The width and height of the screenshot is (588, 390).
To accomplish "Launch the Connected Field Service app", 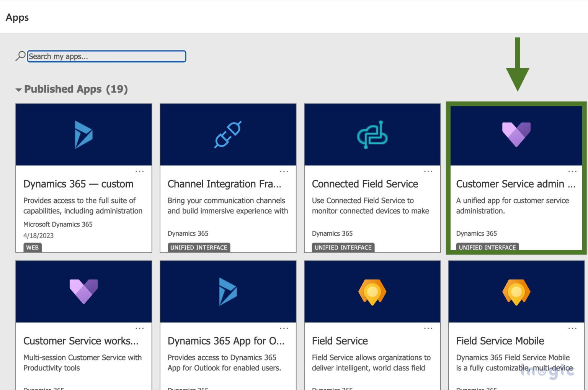I will [365, 184].
